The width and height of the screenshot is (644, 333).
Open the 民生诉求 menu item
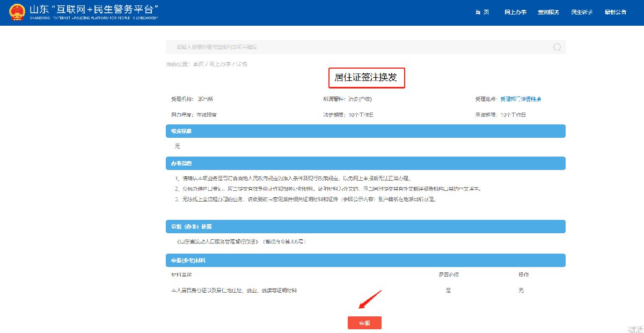pyautogui.click(x=582, y=12)
